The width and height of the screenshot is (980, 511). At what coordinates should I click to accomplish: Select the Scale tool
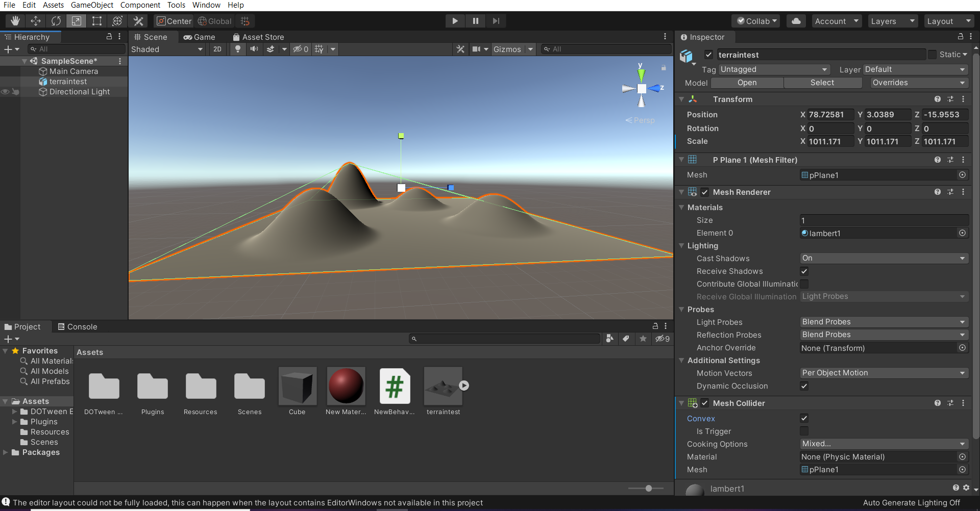coord(76,21)
